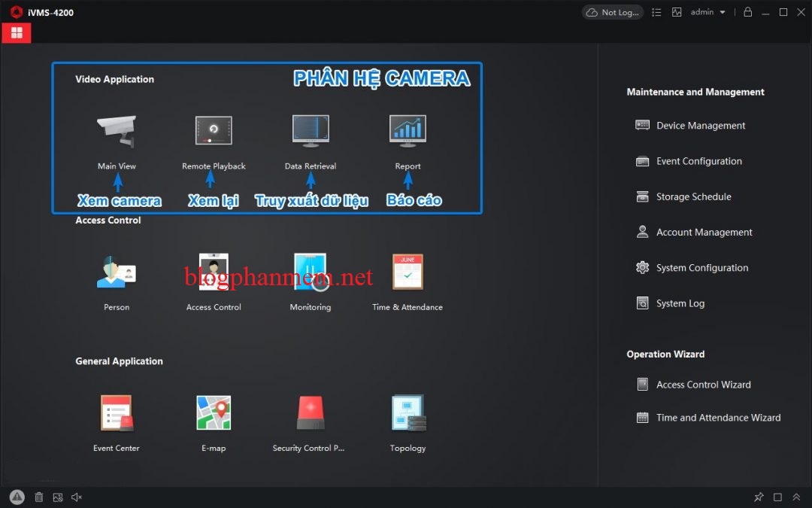Open Storage Schedule link
812x508 pixels.
click(694, 196)
